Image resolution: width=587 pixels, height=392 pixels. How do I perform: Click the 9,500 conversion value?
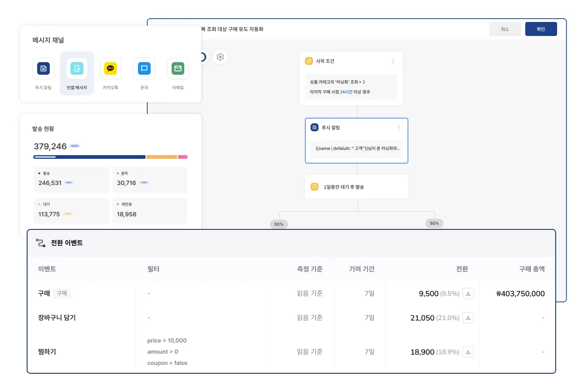pos(429,294)
